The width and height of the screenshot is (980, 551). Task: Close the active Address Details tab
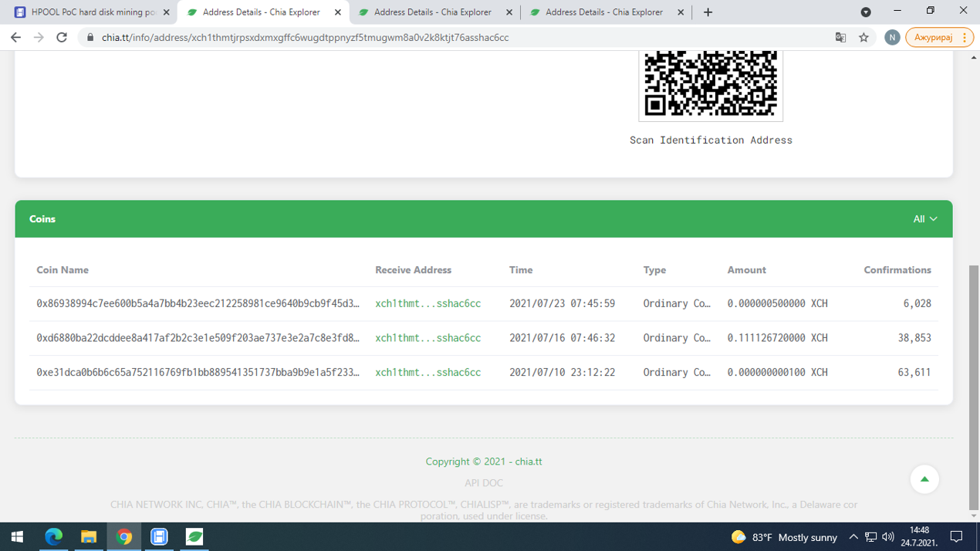337,12
